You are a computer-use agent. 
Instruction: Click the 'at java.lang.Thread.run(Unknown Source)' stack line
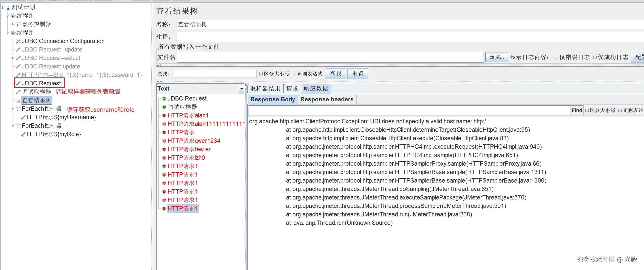(339, 223)
